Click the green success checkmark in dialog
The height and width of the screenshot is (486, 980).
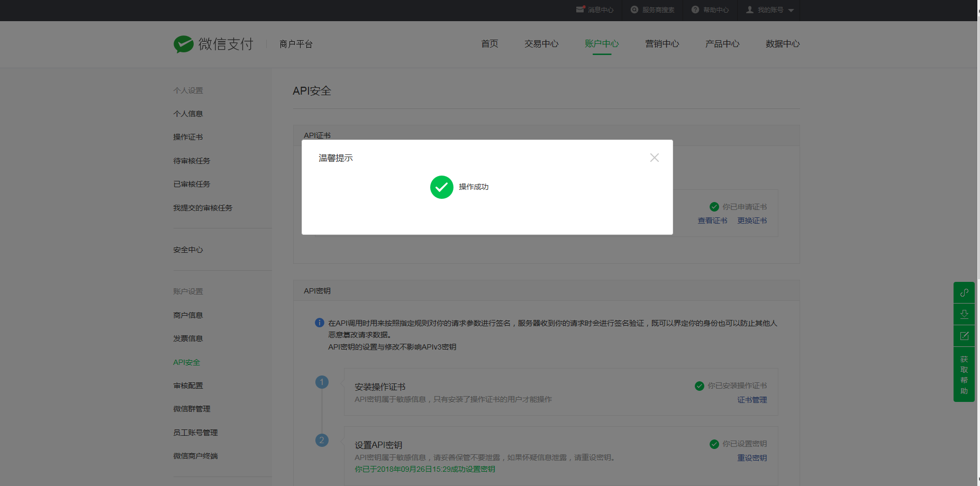(442, 187)
